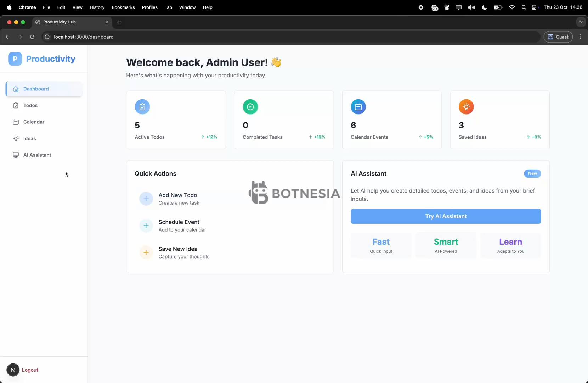This screenshot has height=383, width=588.
Task: Reload the page with the refresh icon
Action: pyautogui.click(x=32, y=37)
